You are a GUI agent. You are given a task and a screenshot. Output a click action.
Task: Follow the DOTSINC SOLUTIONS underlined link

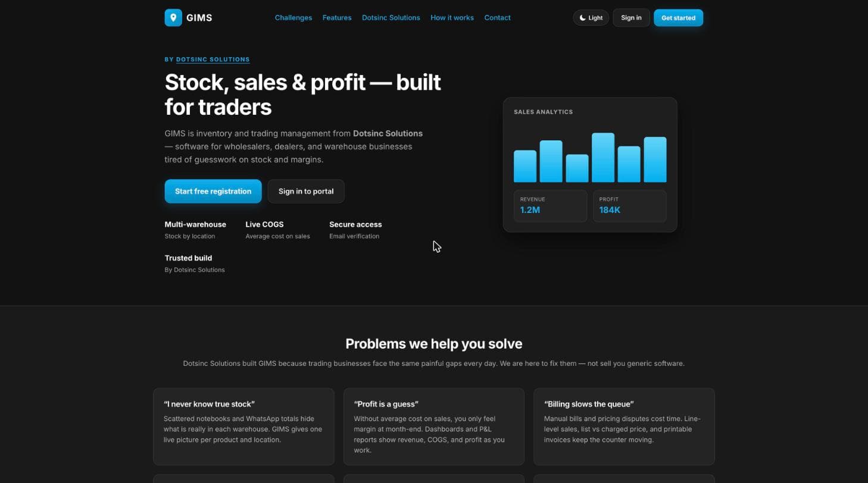click(x=213, y=59)
